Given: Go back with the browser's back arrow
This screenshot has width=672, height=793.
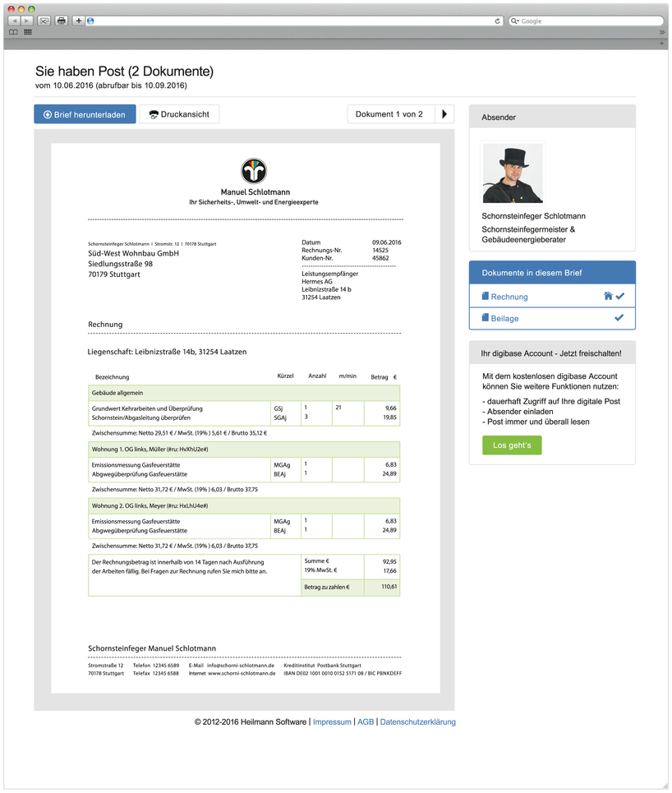Looking at the screenshot, I should [14, 21].
